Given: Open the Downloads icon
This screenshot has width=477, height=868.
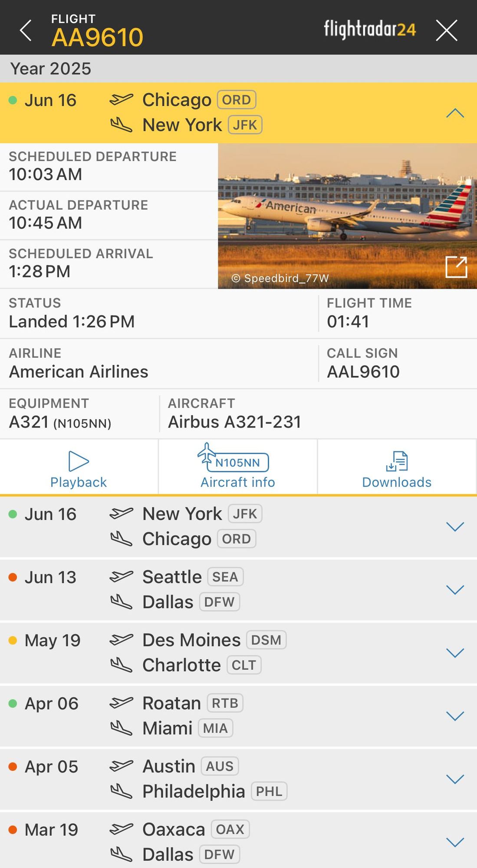Looking at the screenshot, I should (x=397, y=467).
